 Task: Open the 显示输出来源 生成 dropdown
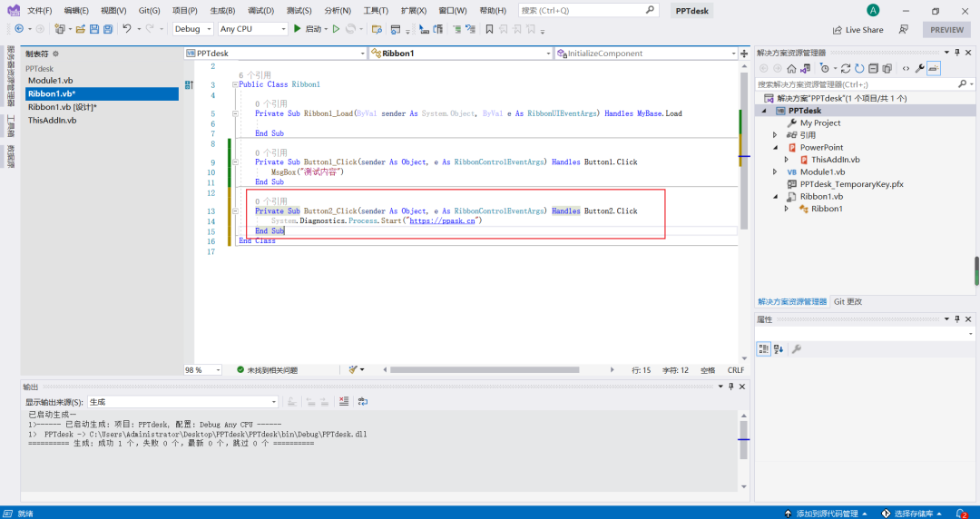[x=182, y=401]
